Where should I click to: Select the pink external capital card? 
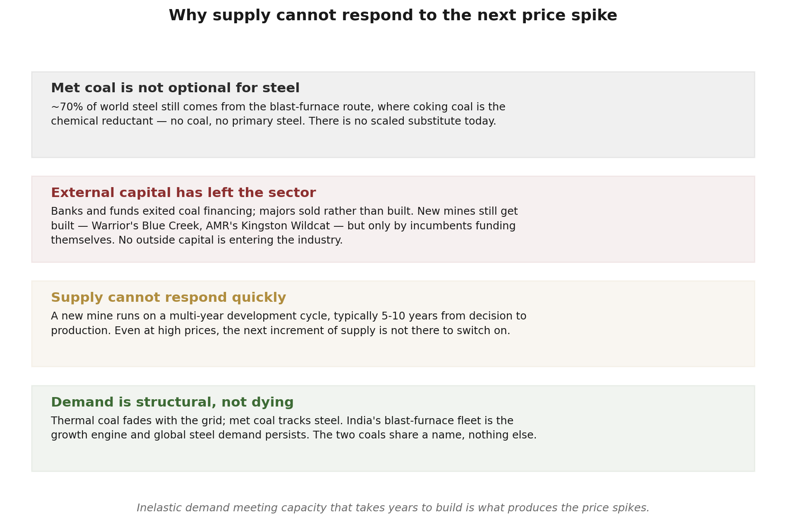tap(393, 219)
